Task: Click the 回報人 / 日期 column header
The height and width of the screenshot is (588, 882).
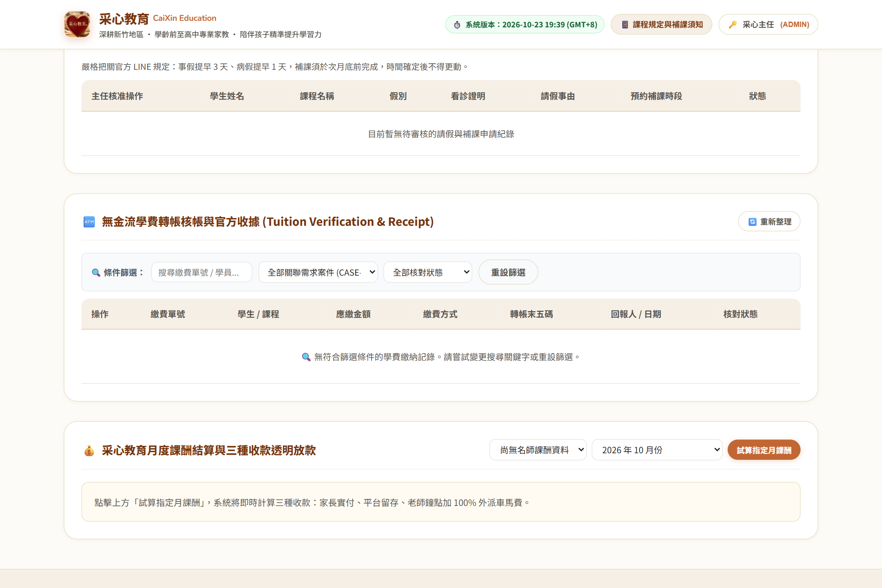Action: 636,314
